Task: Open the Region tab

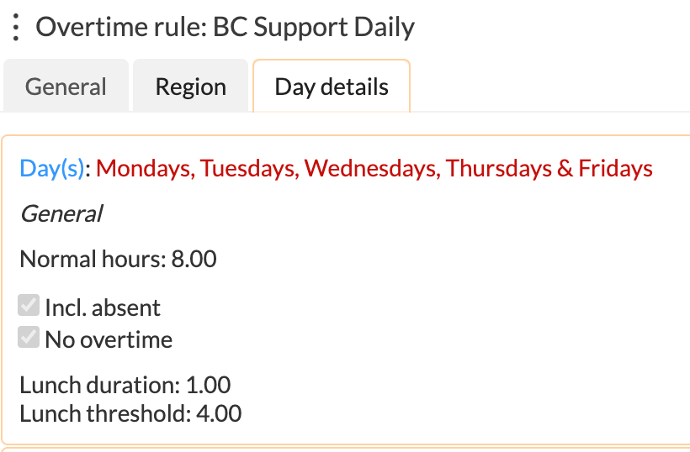Action: click(x=190, y=87)
